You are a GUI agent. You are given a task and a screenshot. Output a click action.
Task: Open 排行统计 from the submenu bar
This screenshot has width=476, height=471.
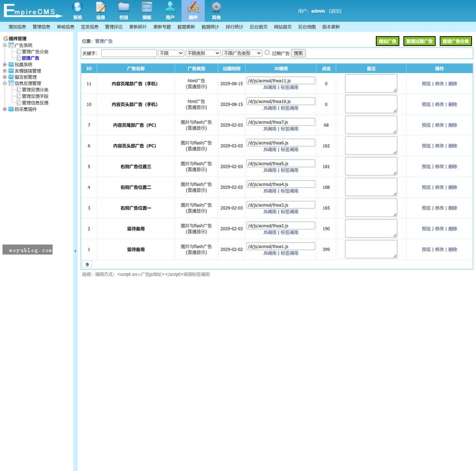(x=234, y=27)
